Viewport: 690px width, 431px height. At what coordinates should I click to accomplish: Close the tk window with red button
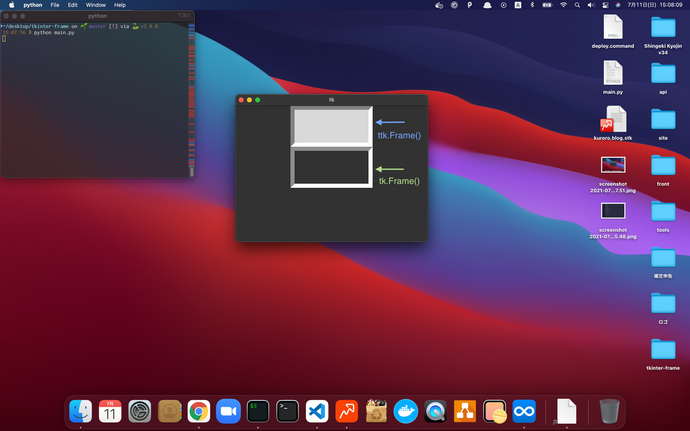coord(241,100)
